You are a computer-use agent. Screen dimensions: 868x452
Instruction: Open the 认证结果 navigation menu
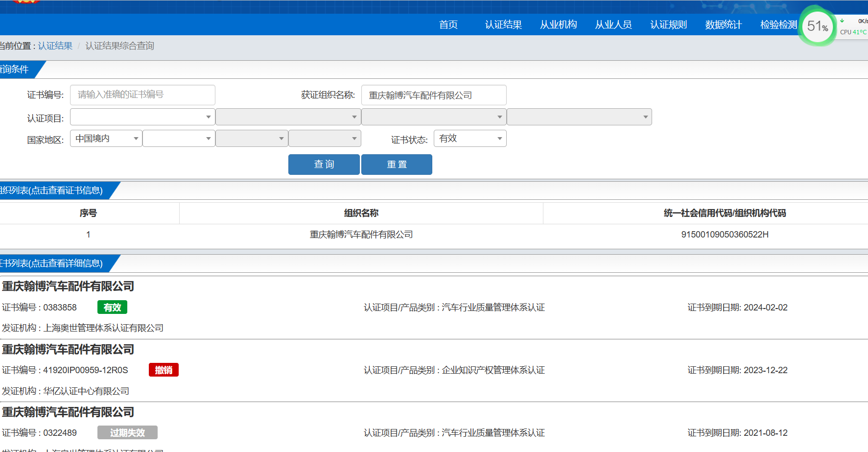click(503, 24)
